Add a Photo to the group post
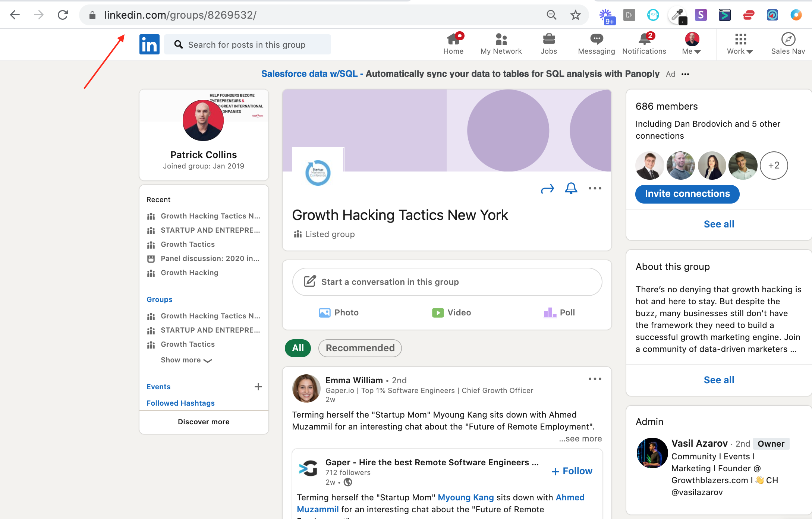Viewport: 812px width, 519px height. tap(339, 312)
